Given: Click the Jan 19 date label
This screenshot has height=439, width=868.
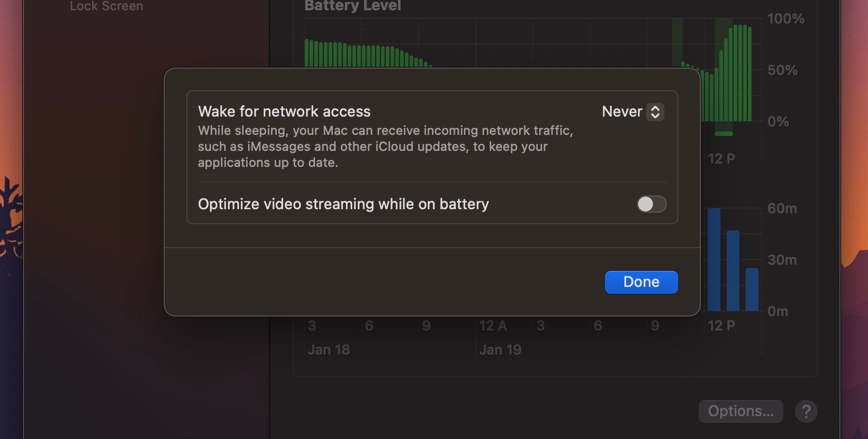Looking at the screenshot, I should point(500,349).
